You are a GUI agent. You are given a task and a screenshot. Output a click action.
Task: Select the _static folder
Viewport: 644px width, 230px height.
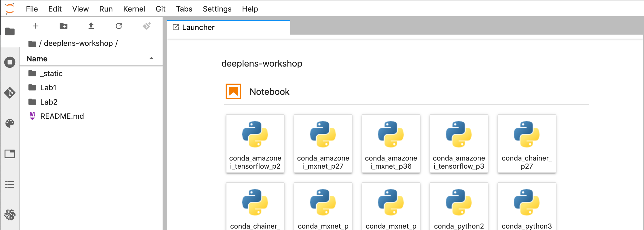pyautogui.click(x=91, y=73)
